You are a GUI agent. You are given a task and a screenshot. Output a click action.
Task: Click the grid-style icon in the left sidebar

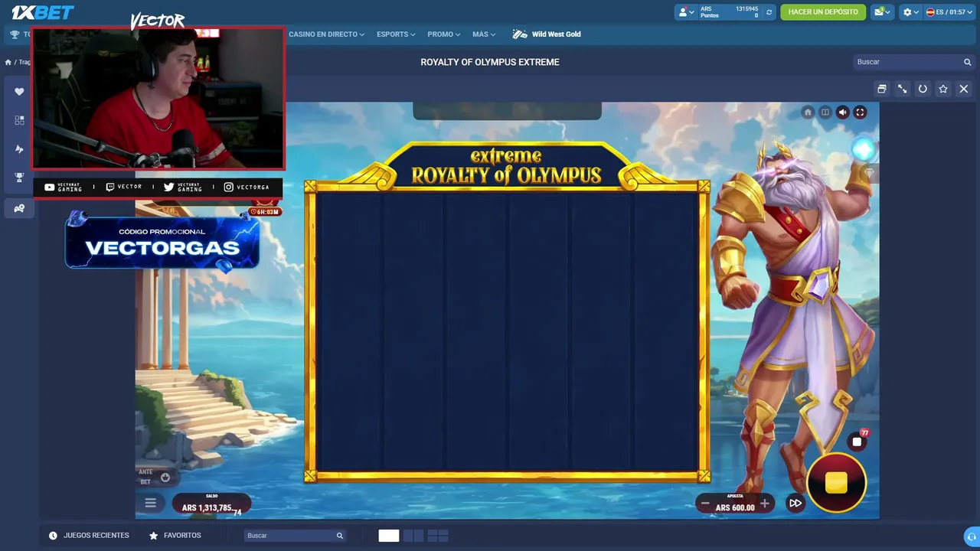coord(19,120)
